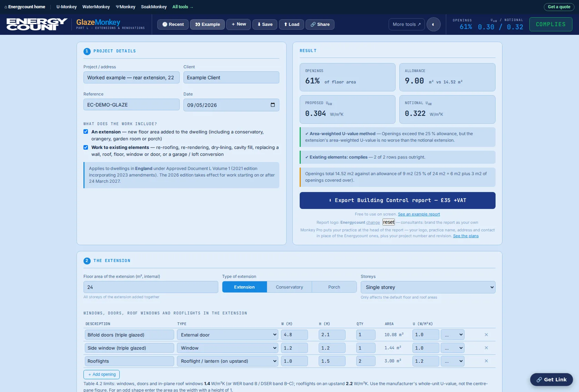
Task: Click the 'Area-weighted U-value method' notice
Action: tap(398, 137)
